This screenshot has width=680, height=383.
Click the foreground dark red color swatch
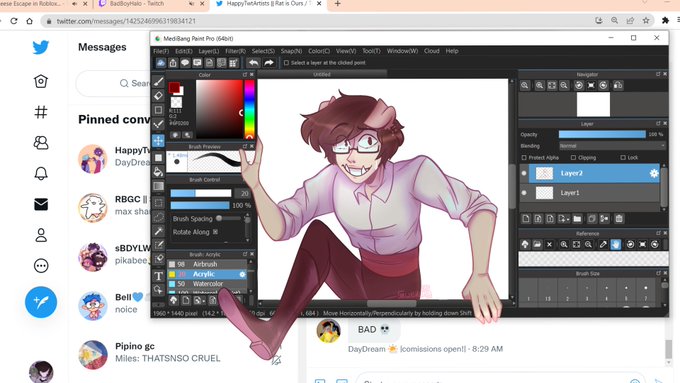tap(174, 88)
